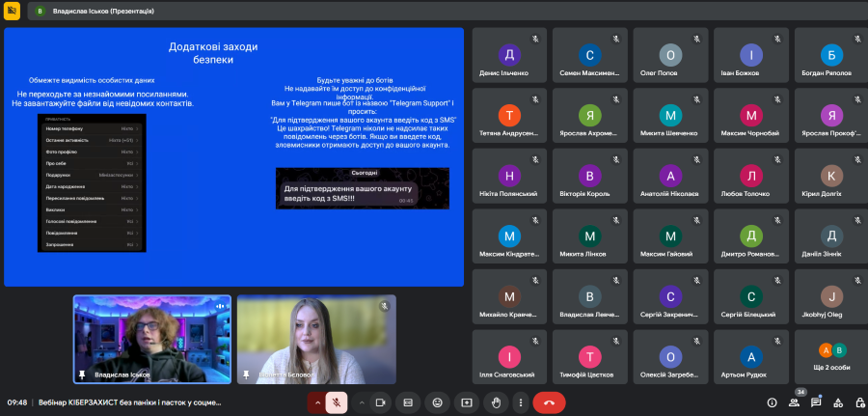Click the Олег Попов participant tile
Image resolution: width=868 pixels, height=416 pixels.
pos(670,55)
